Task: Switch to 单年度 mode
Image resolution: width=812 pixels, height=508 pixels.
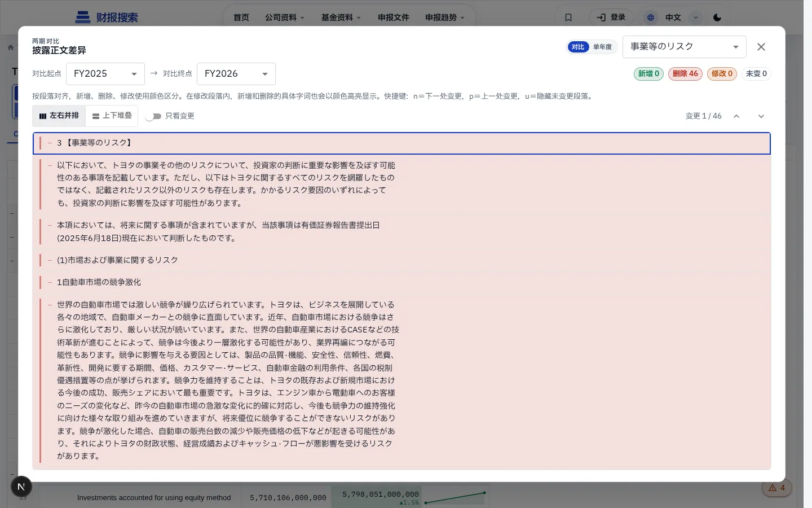Action: [602, 47]
